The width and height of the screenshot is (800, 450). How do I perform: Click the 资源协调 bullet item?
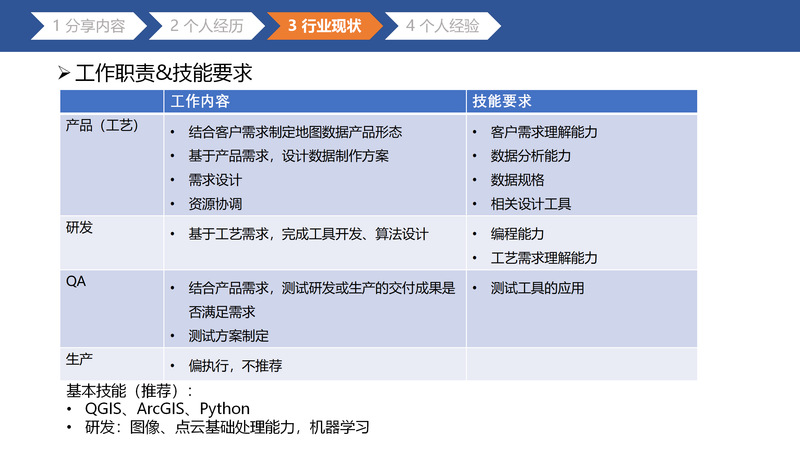click(215, 204)
